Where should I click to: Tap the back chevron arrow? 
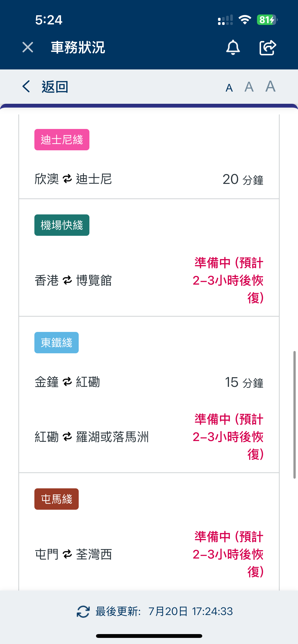pyautogui.click(x=26, y=86)
